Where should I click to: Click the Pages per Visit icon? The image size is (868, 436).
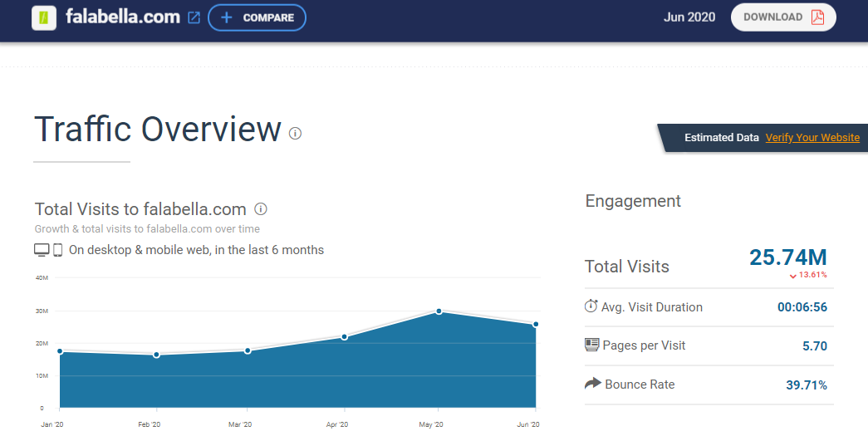pyautogui.click(x=591, y=345)
